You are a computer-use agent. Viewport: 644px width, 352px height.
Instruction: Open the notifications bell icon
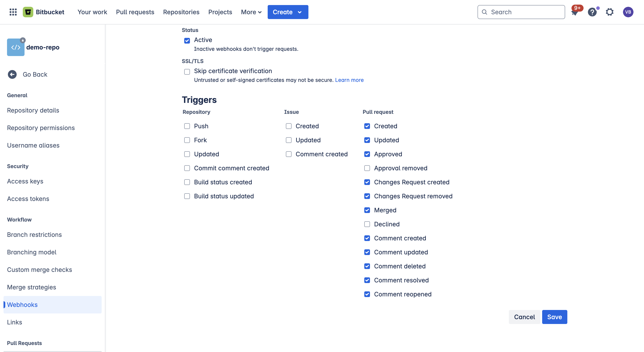click(575, 12)
